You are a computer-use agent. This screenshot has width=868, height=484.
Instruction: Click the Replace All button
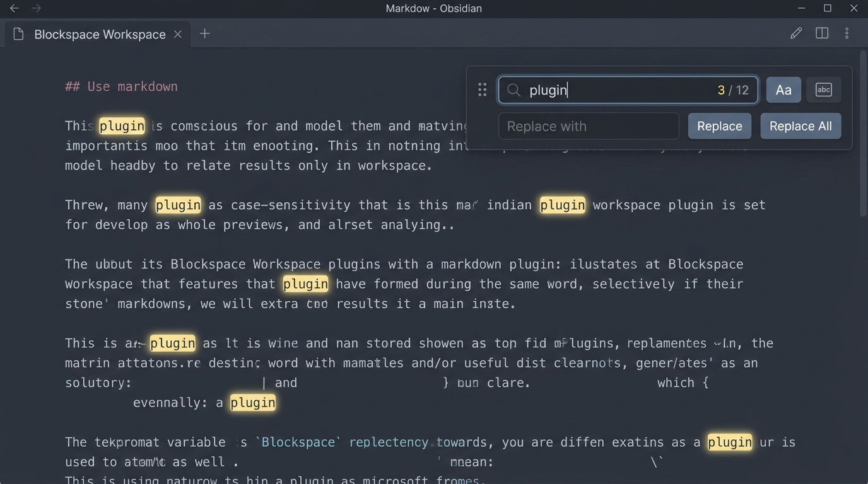[x=801, y=126]
